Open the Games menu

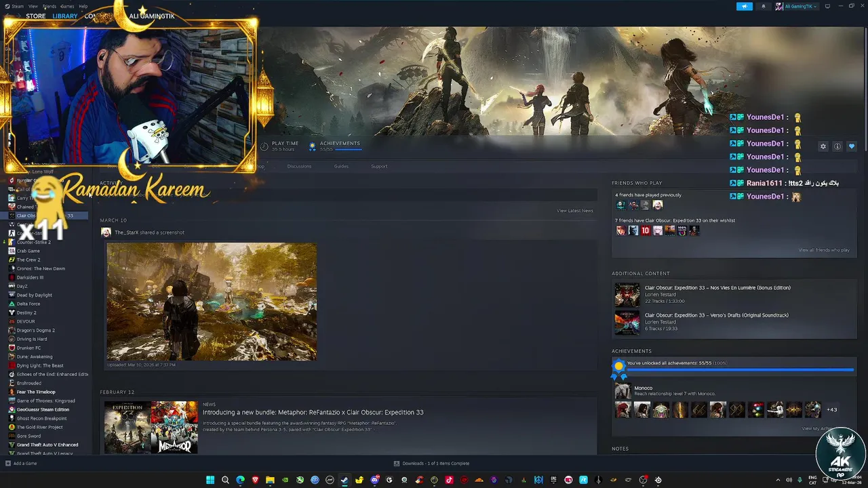click(67, 6)
